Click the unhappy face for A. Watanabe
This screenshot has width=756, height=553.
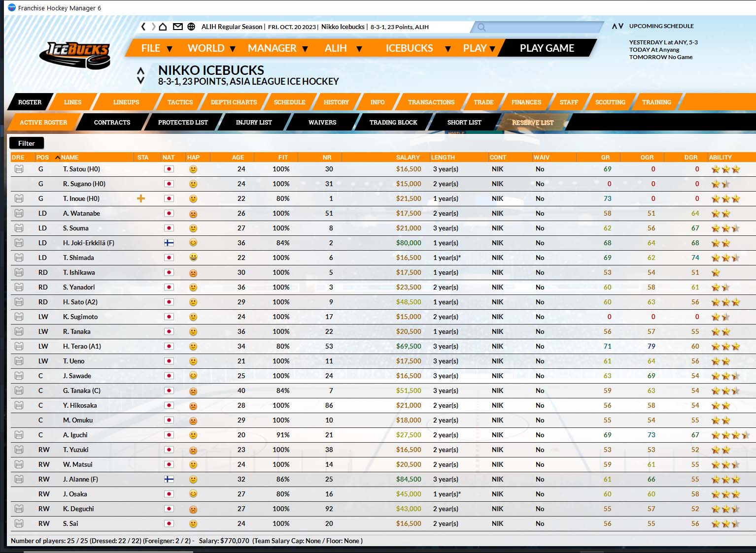coord(193,214)
